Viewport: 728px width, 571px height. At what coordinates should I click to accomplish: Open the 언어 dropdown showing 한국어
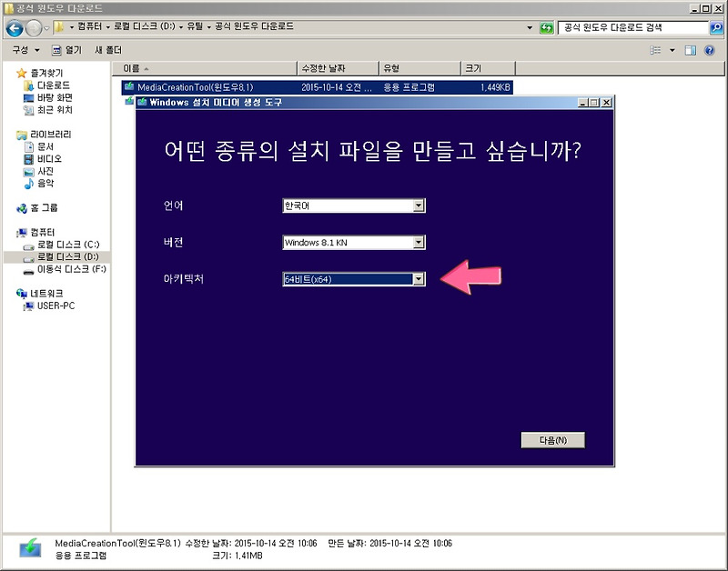(354, 205)
